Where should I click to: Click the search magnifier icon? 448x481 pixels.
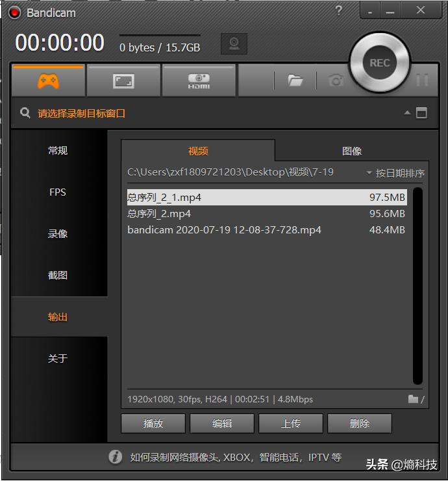coord(25,113)
